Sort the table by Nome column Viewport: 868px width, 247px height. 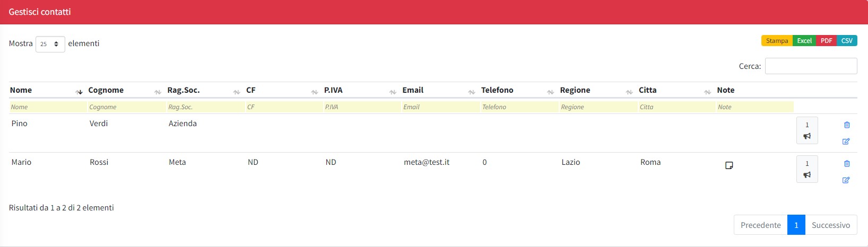click(x=21, y=90)
